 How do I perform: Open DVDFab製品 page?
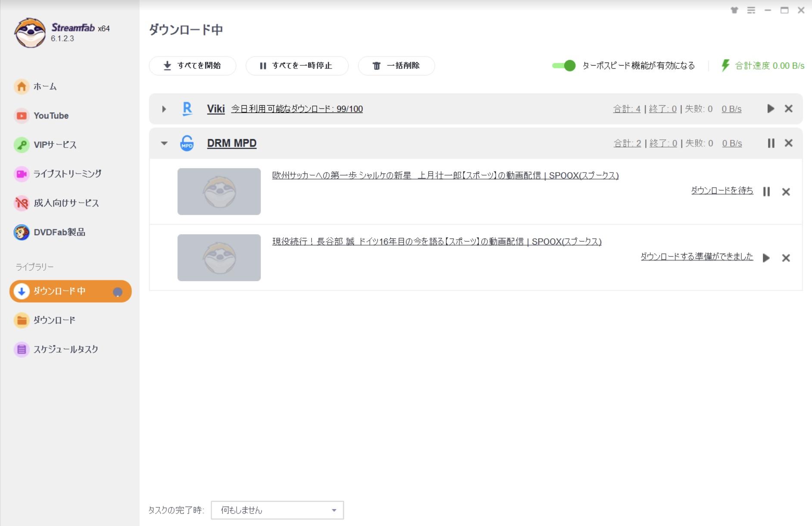pyautogui.click(x=50, y=232)
